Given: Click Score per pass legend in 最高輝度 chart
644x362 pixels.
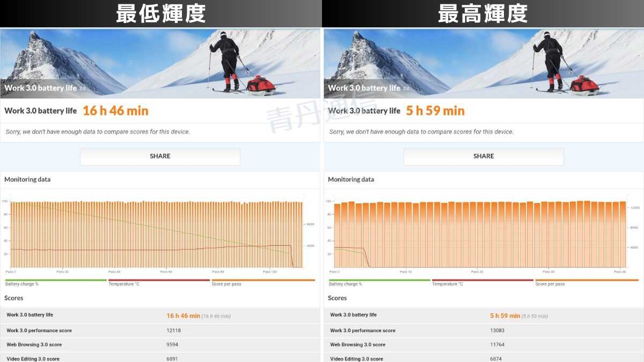Looking at the screenshot, I should tap(550, 284).
